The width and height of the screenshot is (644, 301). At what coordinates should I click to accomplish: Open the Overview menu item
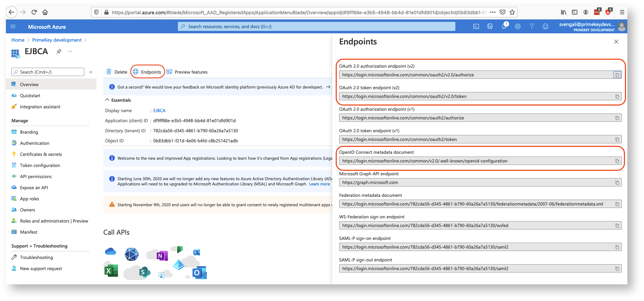pyautogui.click(x=51, y=84)
